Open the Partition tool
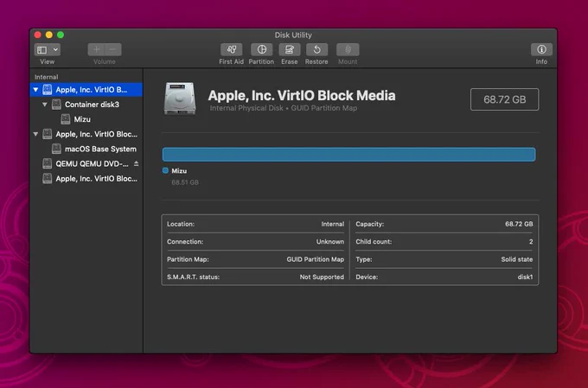Screen dimensions: 588x388 (x=261, y=49)
